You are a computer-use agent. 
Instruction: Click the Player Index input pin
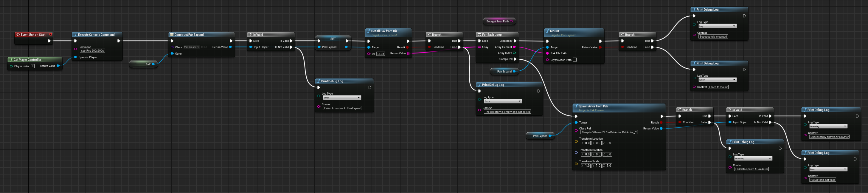tap(11, 66)
